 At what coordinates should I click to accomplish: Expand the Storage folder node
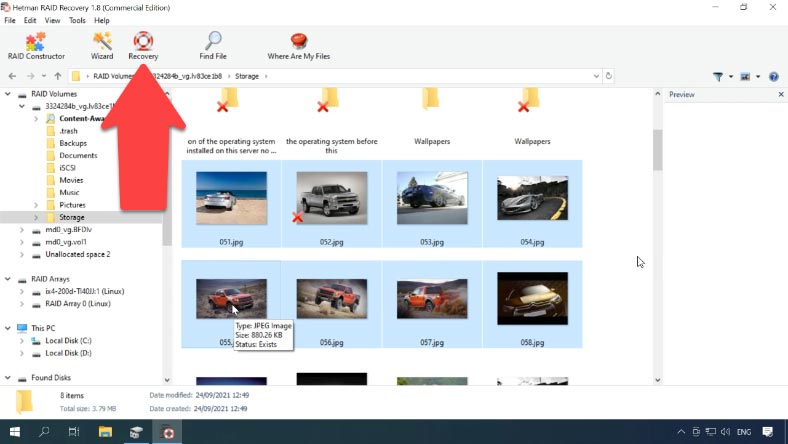(36, 218)
